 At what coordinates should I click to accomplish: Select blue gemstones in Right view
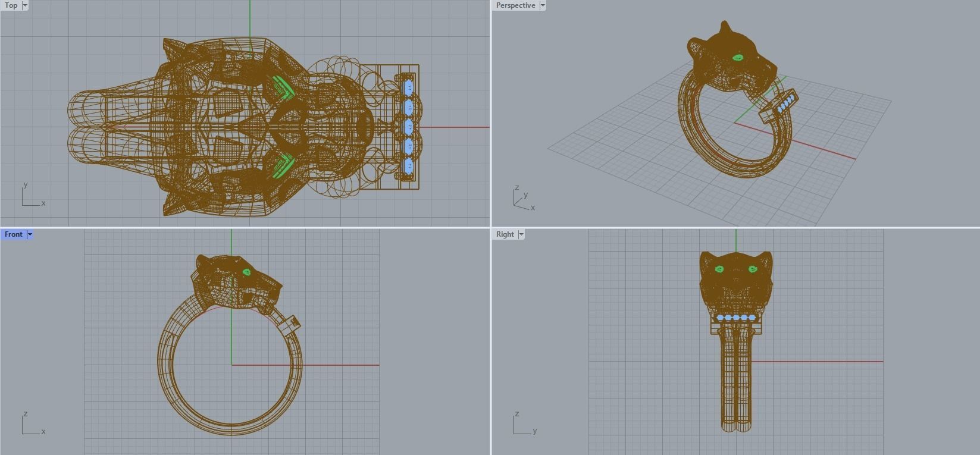pyautogui.click(x=736, y=318)
